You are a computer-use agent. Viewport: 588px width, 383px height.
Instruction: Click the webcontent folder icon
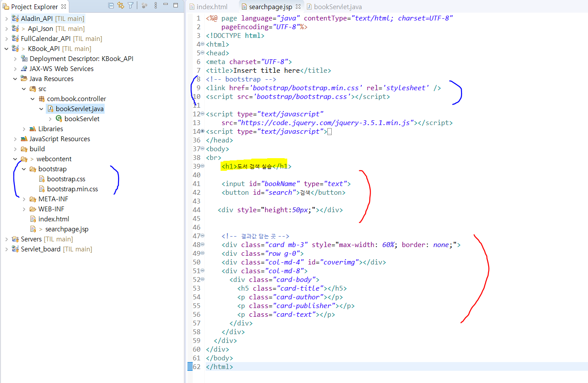(x=24, y=159)
